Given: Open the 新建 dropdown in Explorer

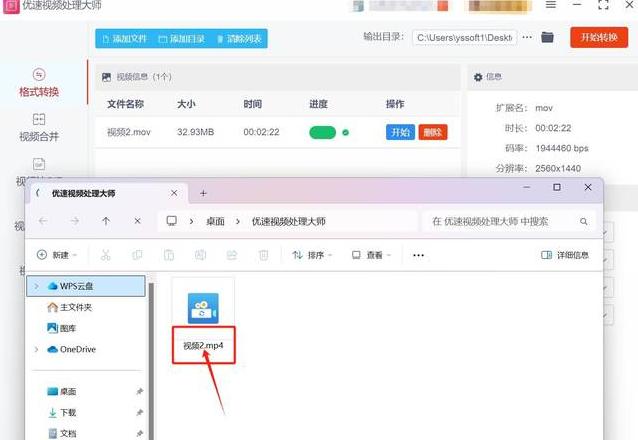Looking at the screenshot, I should [57, 255].
